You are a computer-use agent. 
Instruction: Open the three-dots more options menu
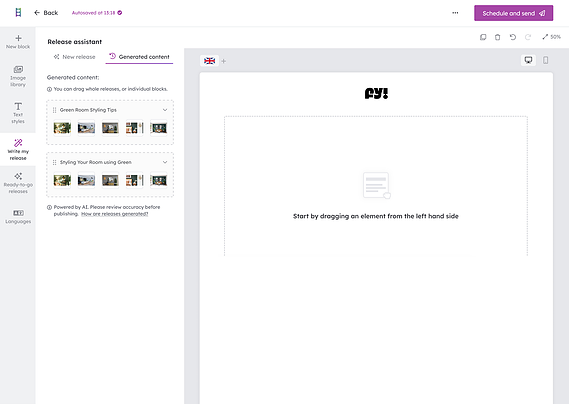[455, 13]
